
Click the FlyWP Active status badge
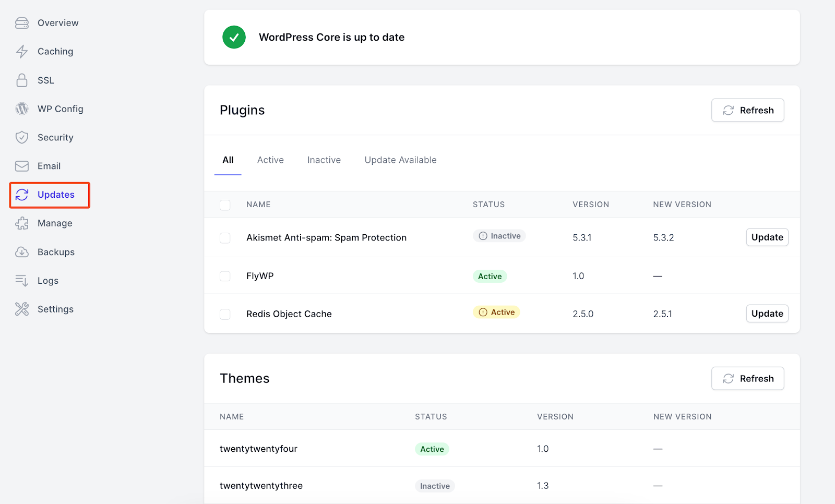tap(490, 277)
